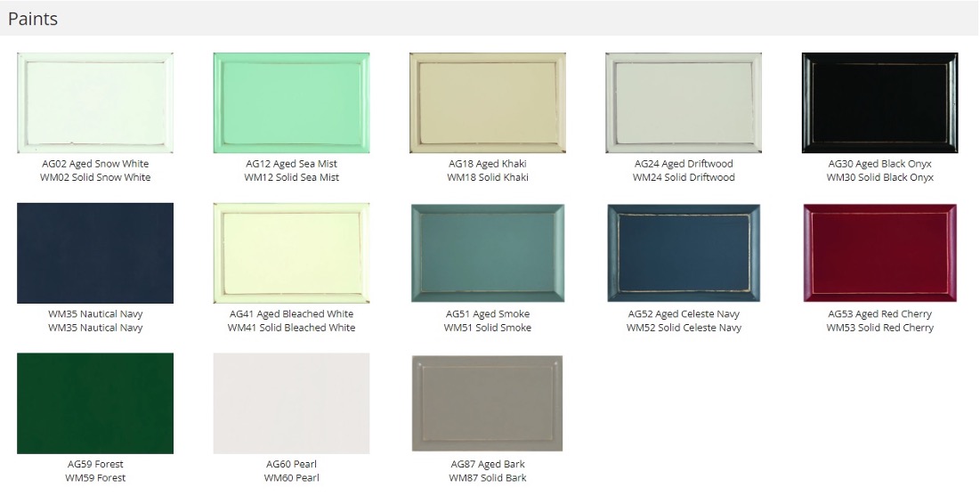980x504 pixels.
Task: Click the Paints section heading
Action: (x=33, y=19)
